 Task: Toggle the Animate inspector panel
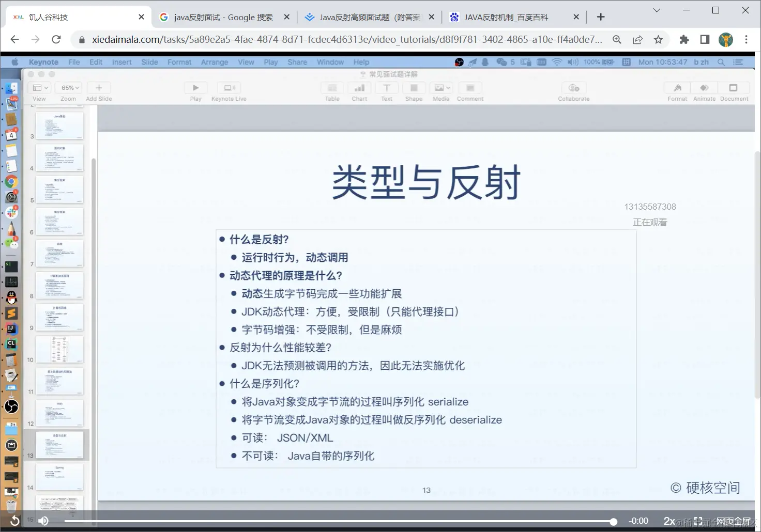pos(705,88)
